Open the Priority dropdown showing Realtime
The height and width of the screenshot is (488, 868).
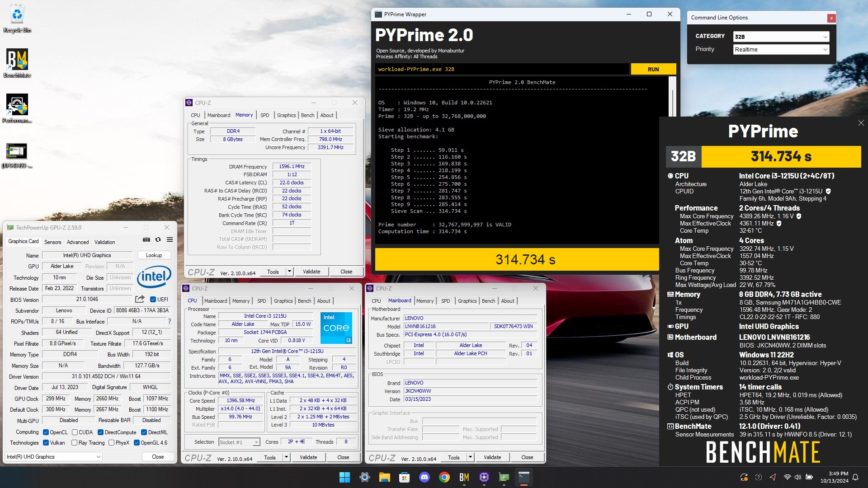click(x=781, y=50)
